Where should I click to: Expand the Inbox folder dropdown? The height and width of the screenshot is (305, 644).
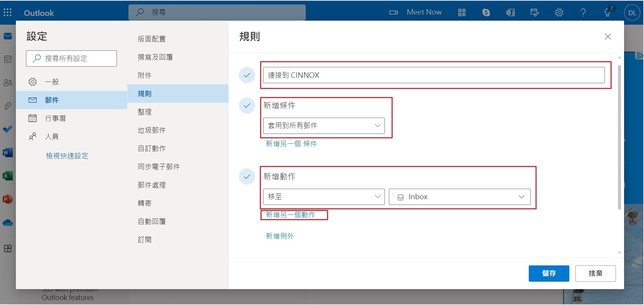point(460,197)
